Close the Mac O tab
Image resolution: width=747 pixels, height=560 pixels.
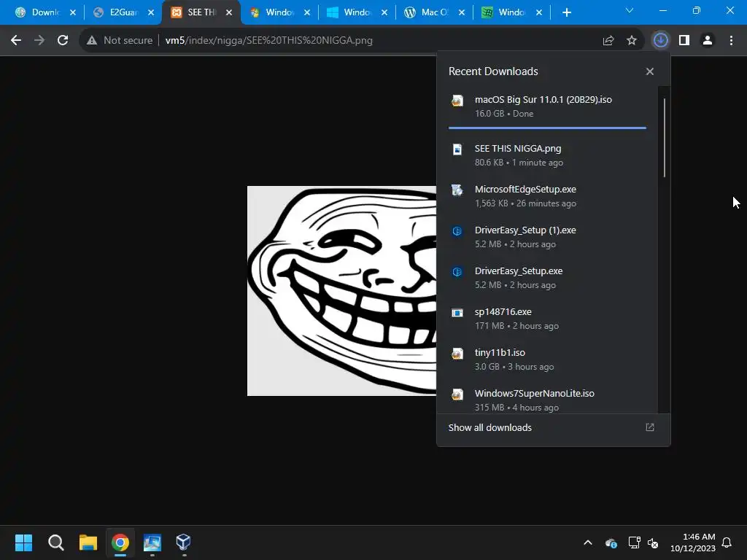[462, 13]
